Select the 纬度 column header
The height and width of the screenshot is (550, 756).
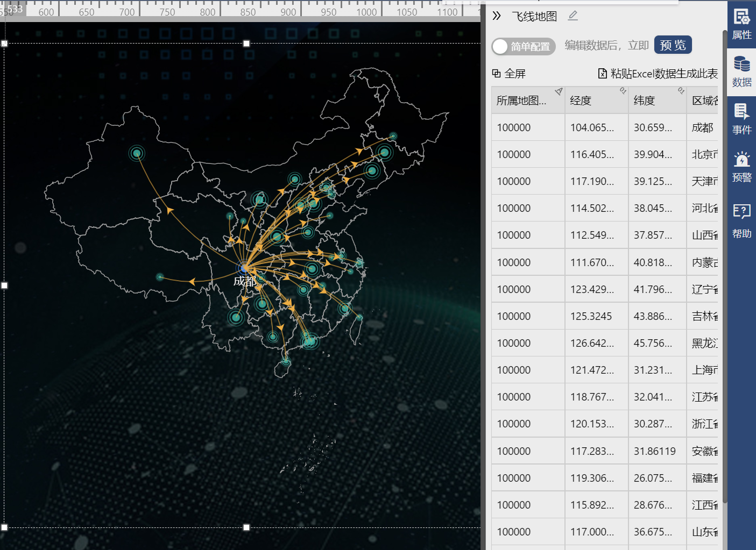[658, 100]
